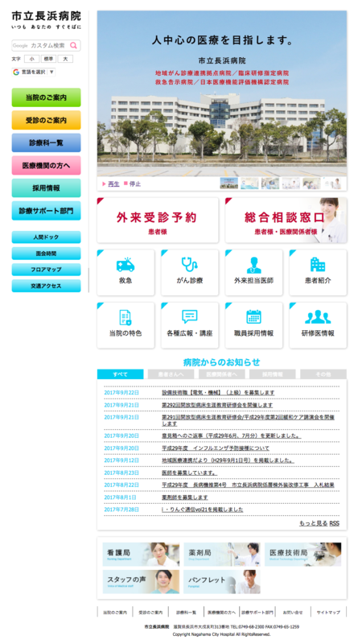Select the 職員採用情報 calendar icon

tap(253, 316)
